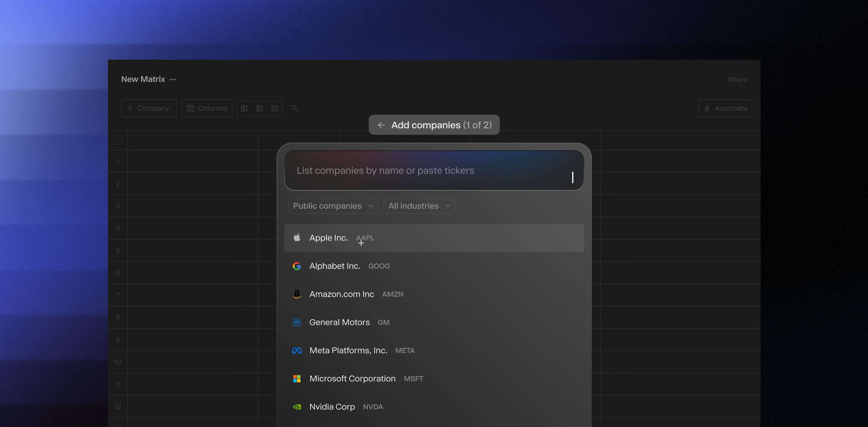Open the Public companies dropdown
868x427 pixels.
pyautogui.click(x=333, y=206)
